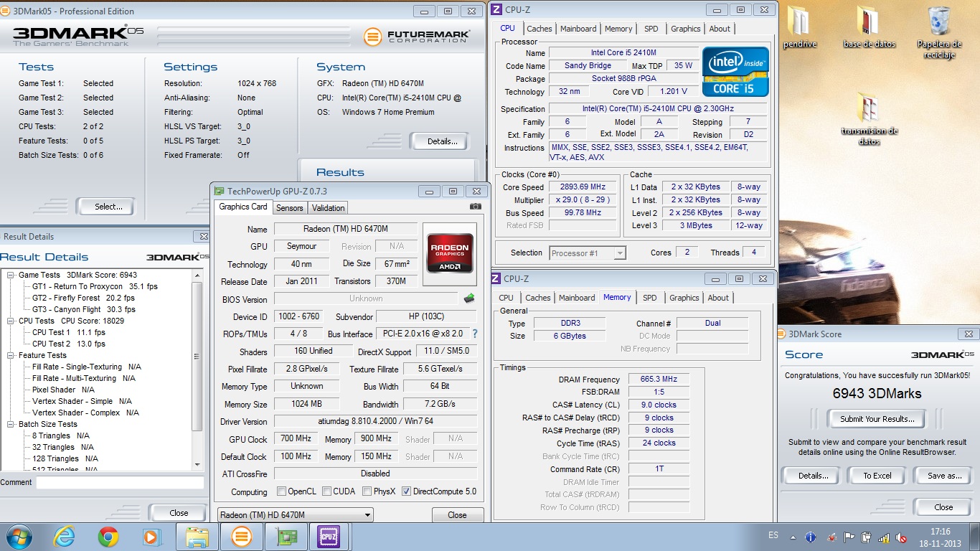This screenshot has width=980, height=551.
Task: Click the Radeon Graphics AMD logo
Action: tap(450, 252)
